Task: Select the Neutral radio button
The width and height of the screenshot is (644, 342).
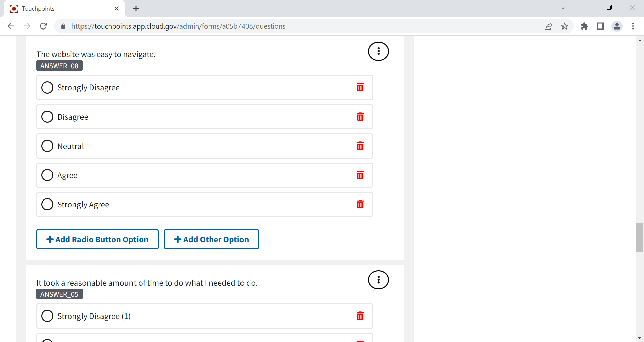Action: pyautogui.click(x=47, y=146)
